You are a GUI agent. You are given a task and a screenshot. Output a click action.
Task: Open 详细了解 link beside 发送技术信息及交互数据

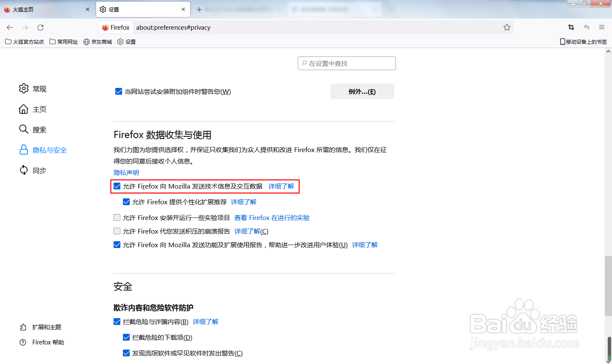(281, 186)
